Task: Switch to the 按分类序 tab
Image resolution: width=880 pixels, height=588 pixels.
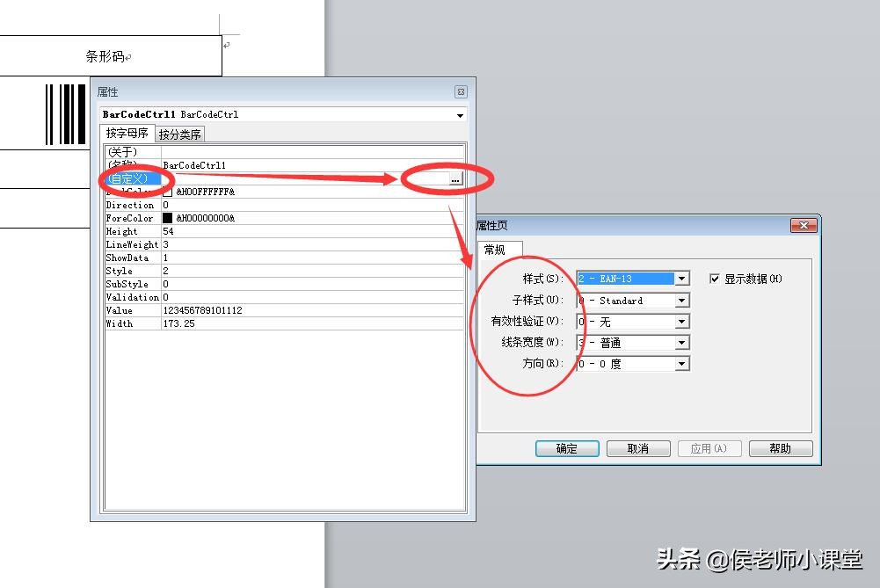Action: pos(179,134)
